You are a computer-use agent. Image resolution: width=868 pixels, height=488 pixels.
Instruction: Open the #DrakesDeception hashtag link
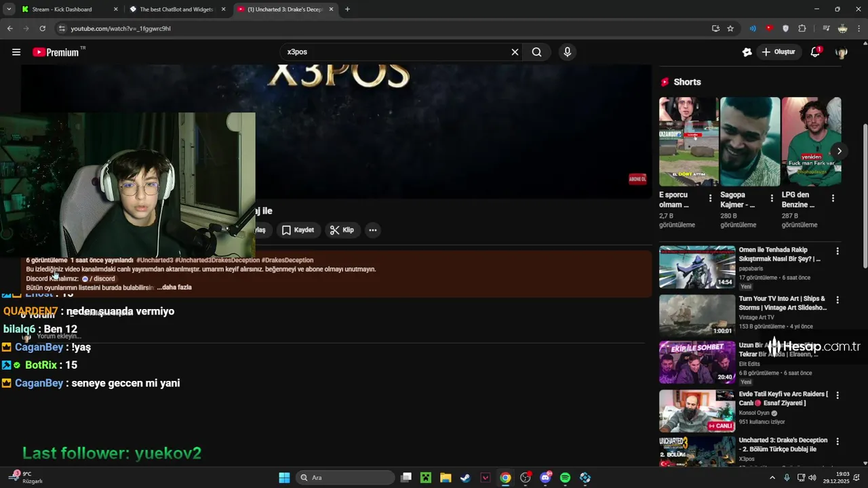pyautogui.click(x=288, y=260)
